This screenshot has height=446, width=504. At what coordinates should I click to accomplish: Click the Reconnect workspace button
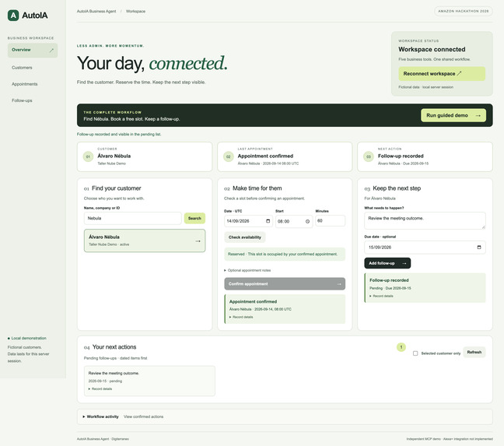[x=442, y=74]
